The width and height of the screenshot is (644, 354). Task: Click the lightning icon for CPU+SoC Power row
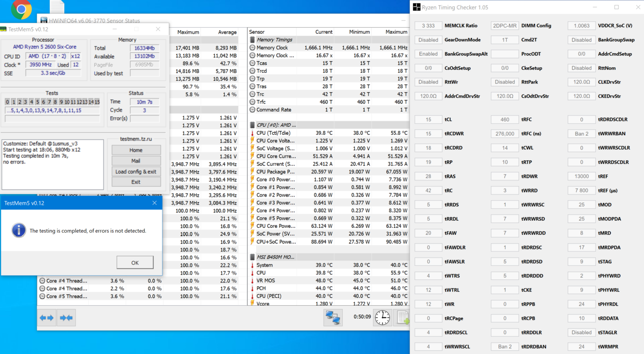(x=252, y=242)
